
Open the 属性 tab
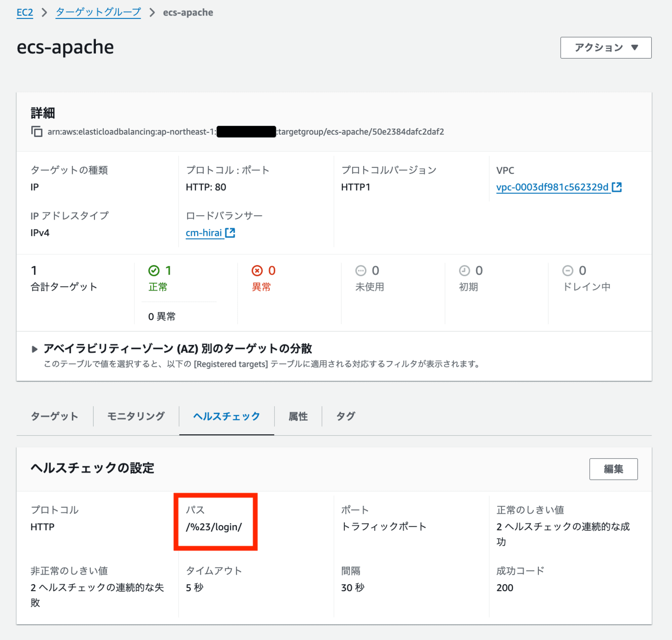point(298,416)
